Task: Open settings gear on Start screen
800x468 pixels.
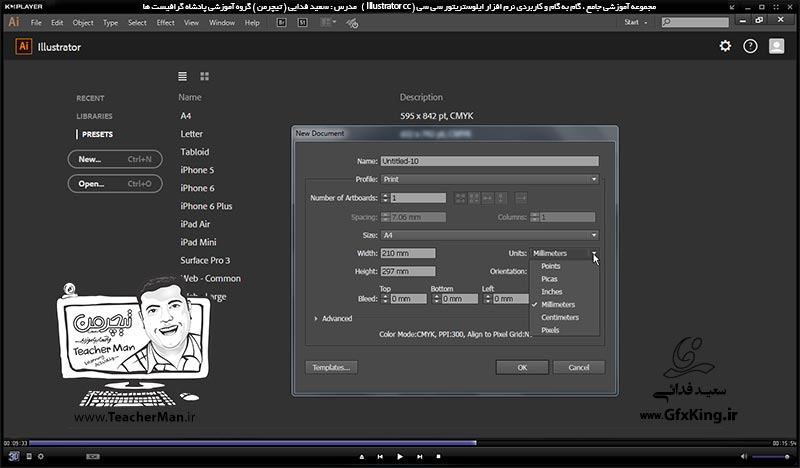Action: tap(725, 46)
